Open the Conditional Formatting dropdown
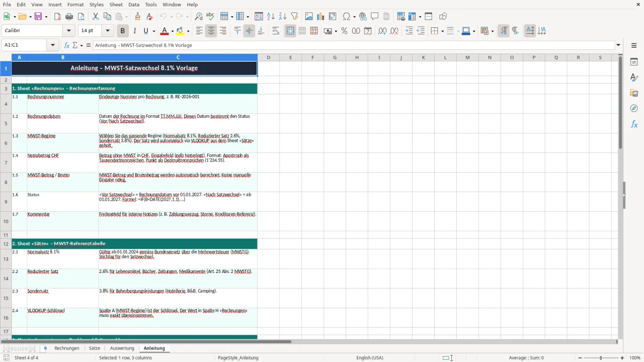 [x=492, y=31]
